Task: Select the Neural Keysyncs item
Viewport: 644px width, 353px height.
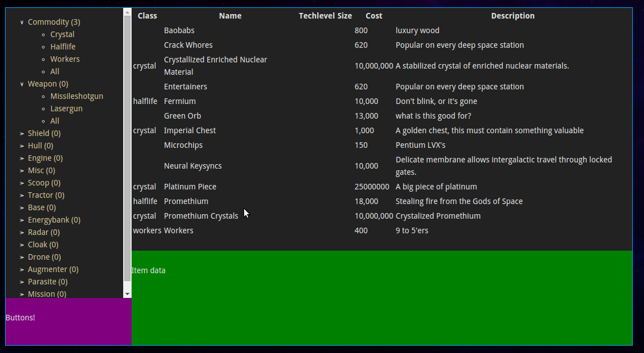Action: [x=192, y=166]
